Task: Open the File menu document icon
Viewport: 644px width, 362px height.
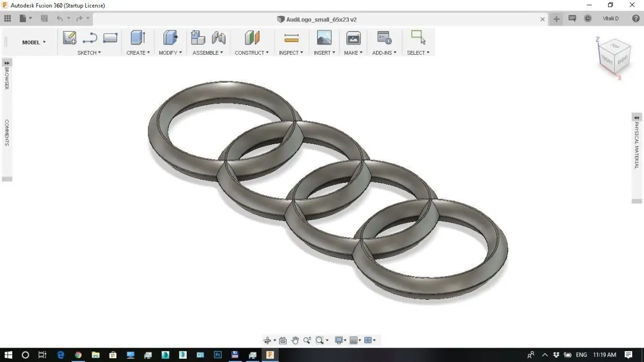Action: (x=23, y=18)
